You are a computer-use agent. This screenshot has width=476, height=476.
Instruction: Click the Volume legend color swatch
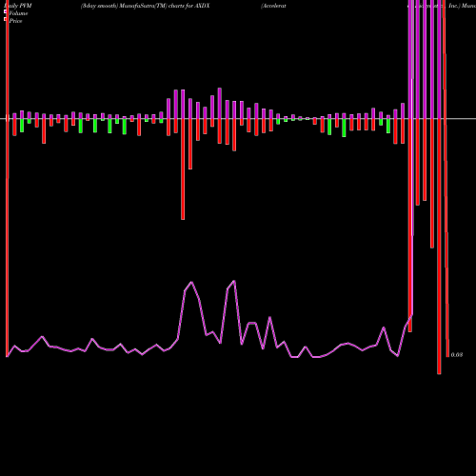5,11
